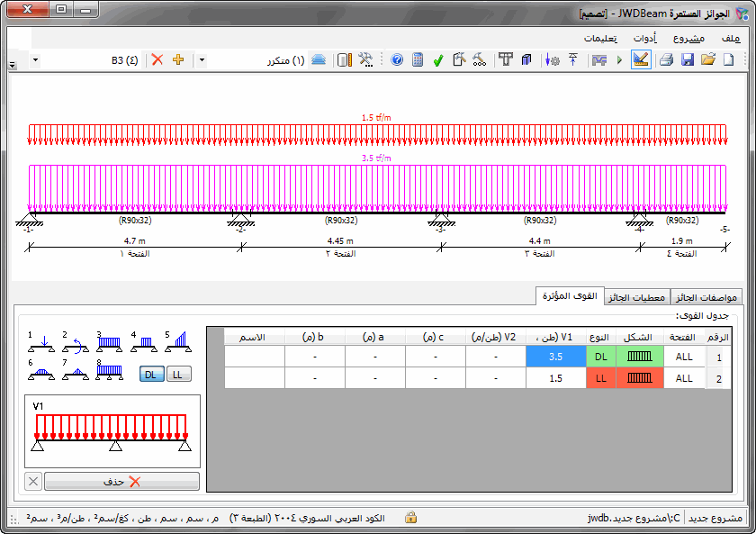Open the B3 beam selection dropdown
This screenshot has height=534, width=756.
click(x=35, y=60)
